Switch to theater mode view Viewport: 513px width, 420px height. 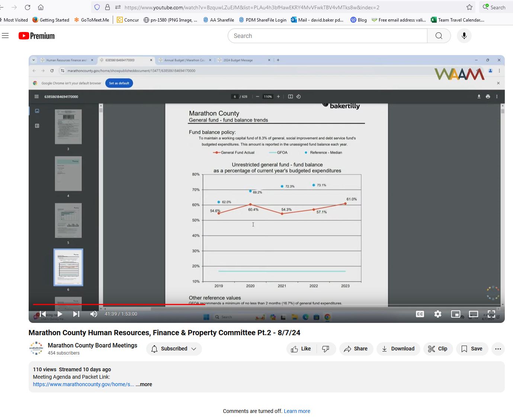(x=473, y=314)
